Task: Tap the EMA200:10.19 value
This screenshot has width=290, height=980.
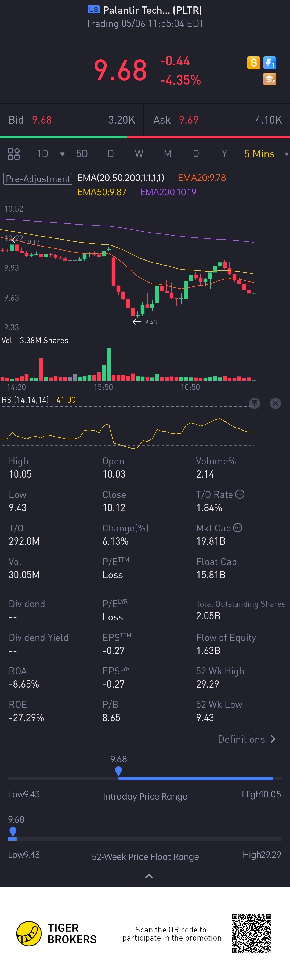Action: point(168,192)
